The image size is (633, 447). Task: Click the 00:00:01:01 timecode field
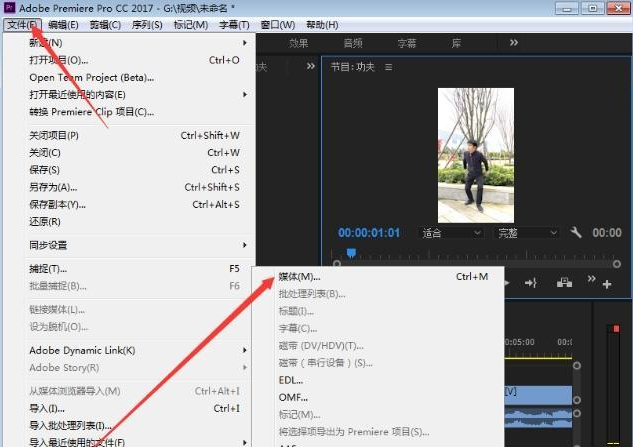[369, 233]
